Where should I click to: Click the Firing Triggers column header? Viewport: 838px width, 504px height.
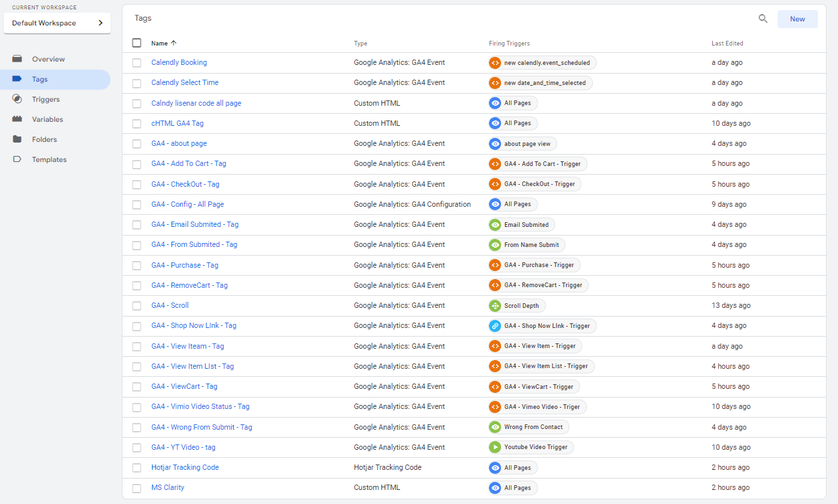pyautogui.click(x=509, y=44)
